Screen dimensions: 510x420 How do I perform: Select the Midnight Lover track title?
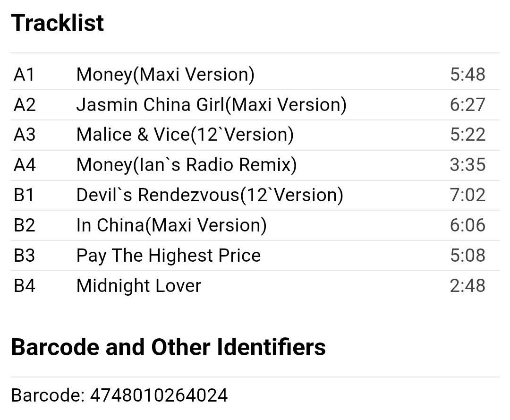pyautogui.click(x=139, y=286)
